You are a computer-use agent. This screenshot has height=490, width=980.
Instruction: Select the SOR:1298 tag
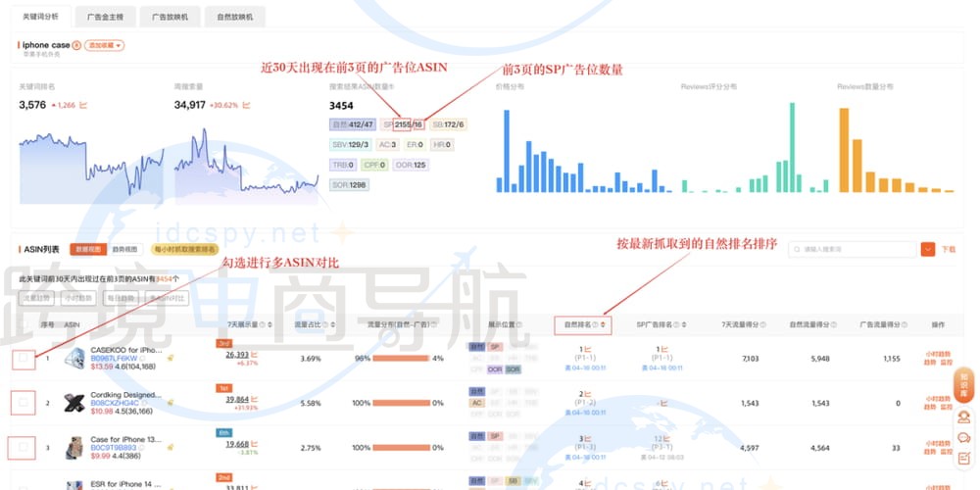349,185
